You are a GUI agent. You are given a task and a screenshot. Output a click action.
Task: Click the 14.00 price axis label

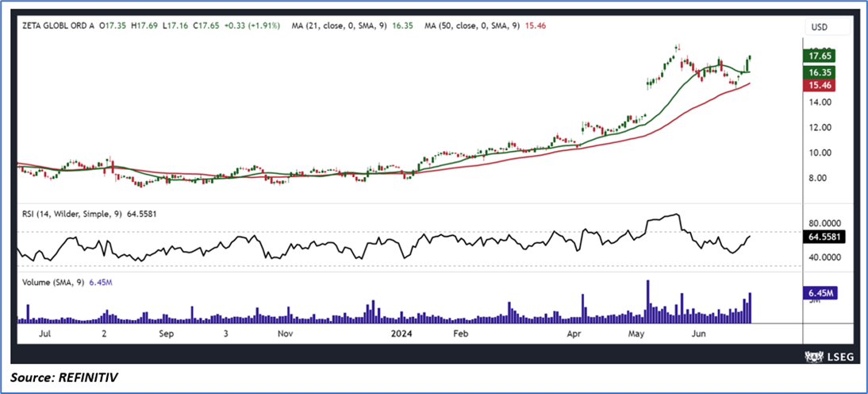819,102
